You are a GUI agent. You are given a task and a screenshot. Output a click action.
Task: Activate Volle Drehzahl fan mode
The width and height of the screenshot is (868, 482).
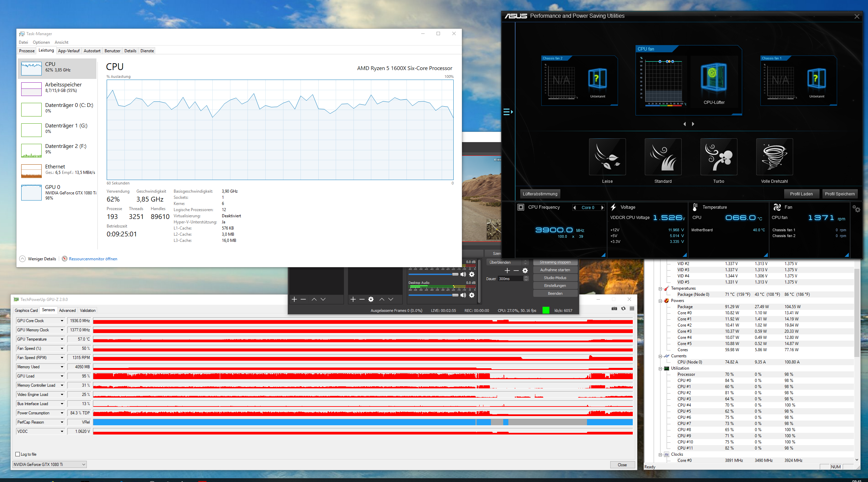click(774, 157)
